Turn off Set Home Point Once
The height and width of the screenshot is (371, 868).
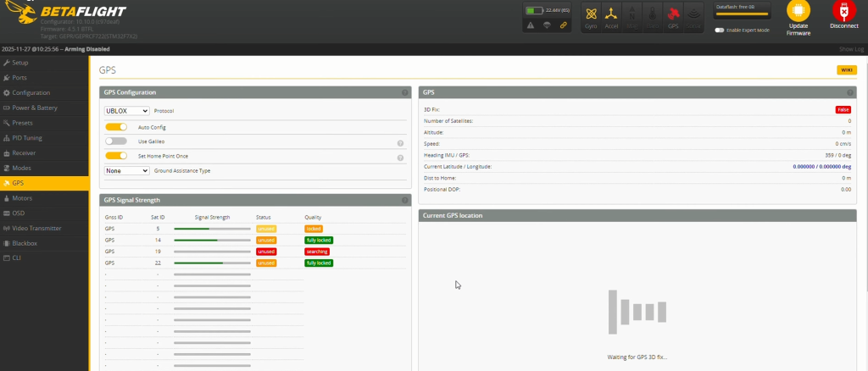click(116, 156)
